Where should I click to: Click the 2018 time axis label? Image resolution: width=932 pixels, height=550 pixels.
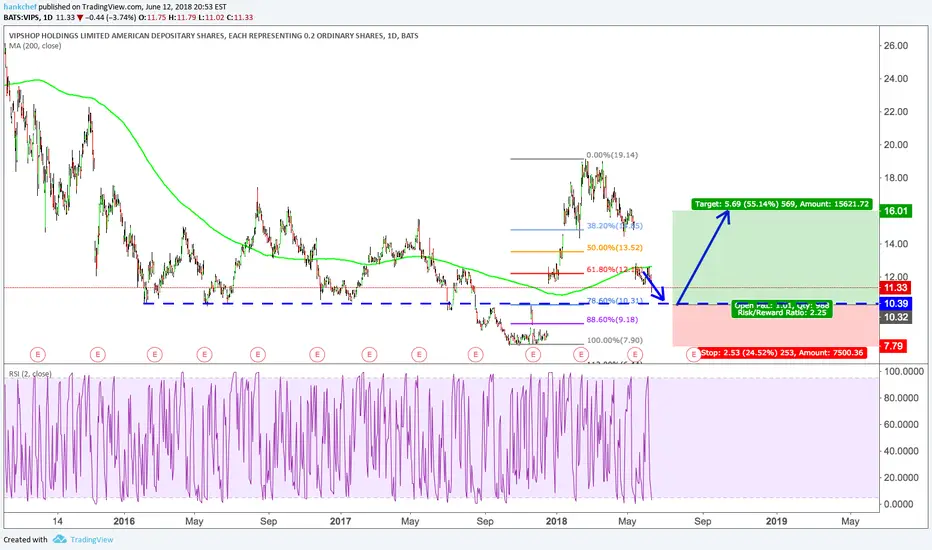[556, 521]
